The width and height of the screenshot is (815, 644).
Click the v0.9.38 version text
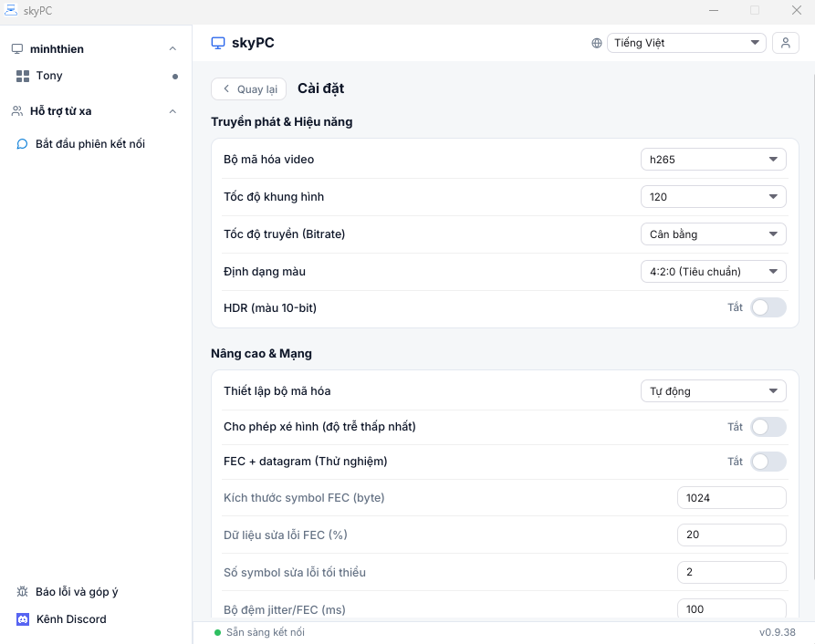pos(777,632)
